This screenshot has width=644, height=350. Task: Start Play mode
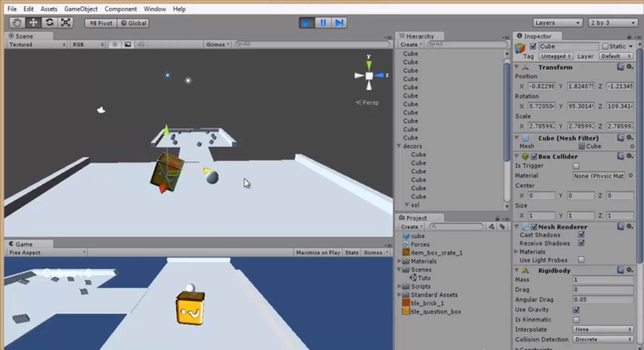pyautogui.click(x=307, y=23)
